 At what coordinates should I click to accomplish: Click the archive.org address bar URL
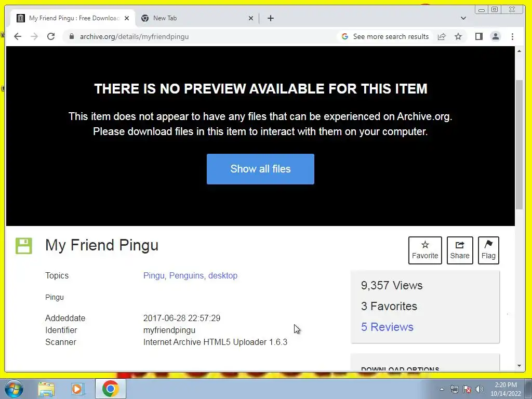point(134,37)
